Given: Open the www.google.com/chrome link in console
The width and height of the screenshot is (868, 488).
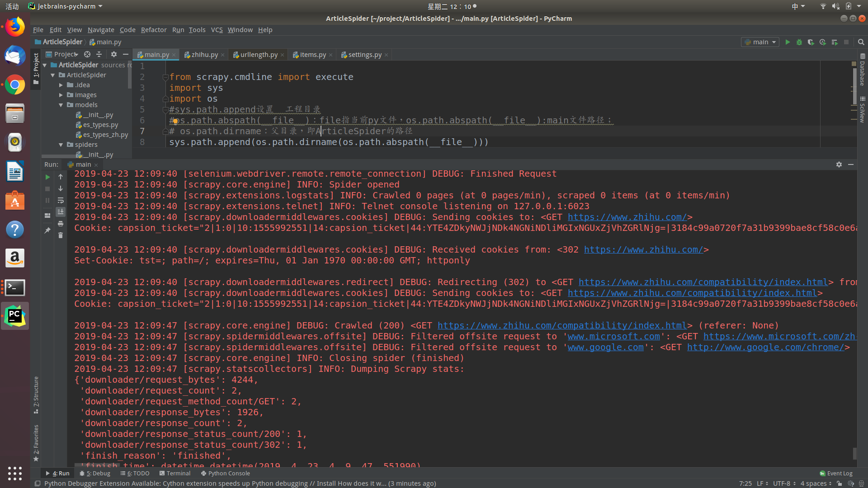Looking at the screenshot, I should pyautogui.click(x=765, y=347).
